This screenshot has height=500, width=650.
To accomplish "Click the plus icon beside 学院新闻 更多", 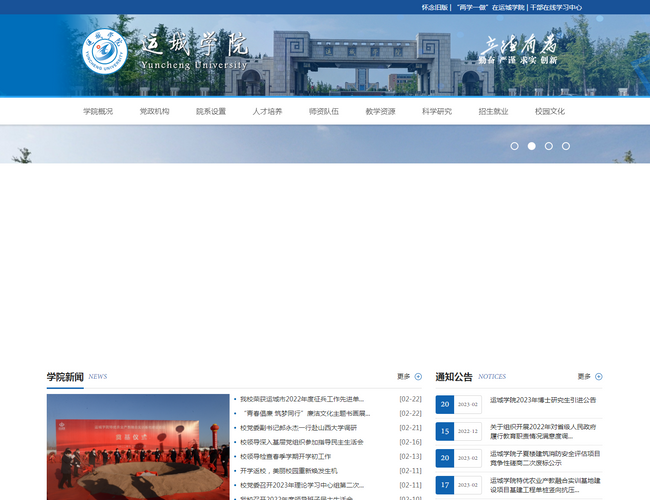I will [418, 377].
